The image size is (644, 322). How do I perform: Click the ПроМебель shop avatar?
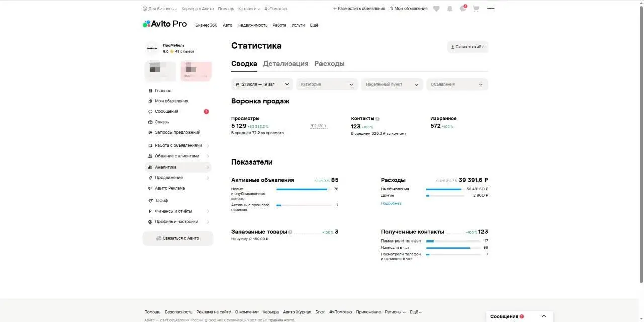pyautogui.click(x=152, y=48)
